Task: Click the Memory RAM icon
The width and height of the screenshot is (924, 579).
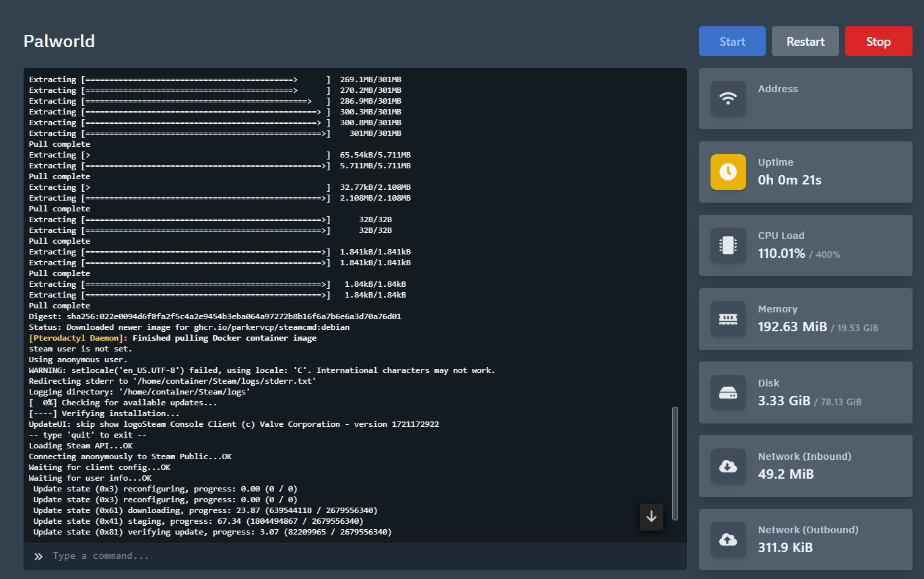Action: [728, 318]
